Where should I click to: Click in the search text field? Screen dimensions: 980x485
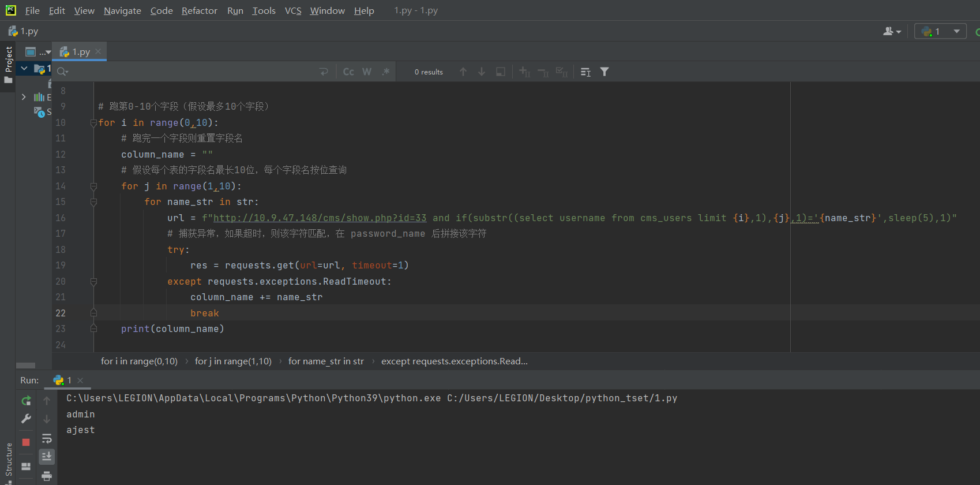click(193, 72)
